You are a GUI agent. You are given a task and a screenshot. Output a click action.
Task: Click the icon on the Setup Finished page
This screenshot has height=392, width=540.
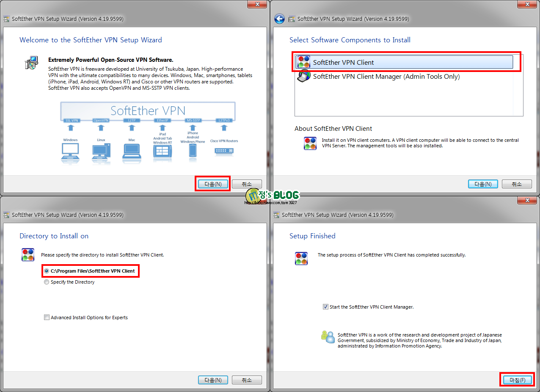301,258
